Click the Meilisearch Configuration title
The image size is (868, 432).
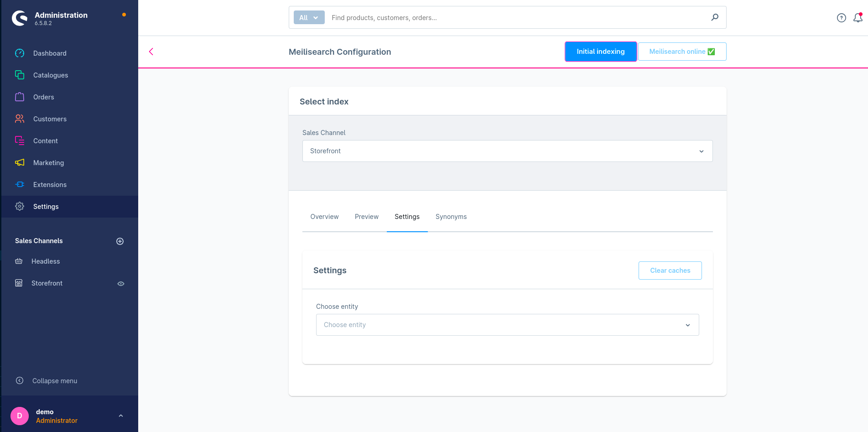340,52
